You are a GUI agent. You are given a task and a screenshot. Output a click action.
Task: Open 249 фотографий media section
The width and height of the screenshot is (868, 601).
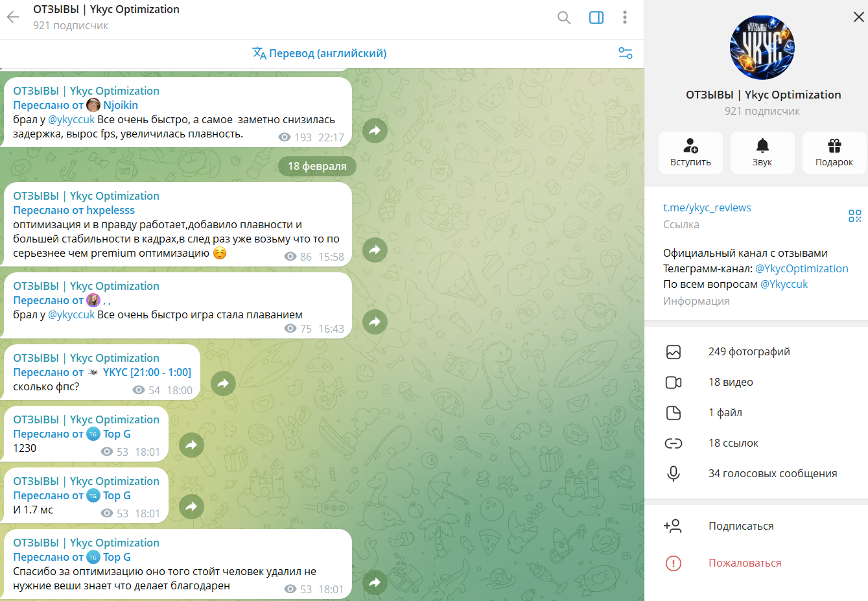click(756, 351)
